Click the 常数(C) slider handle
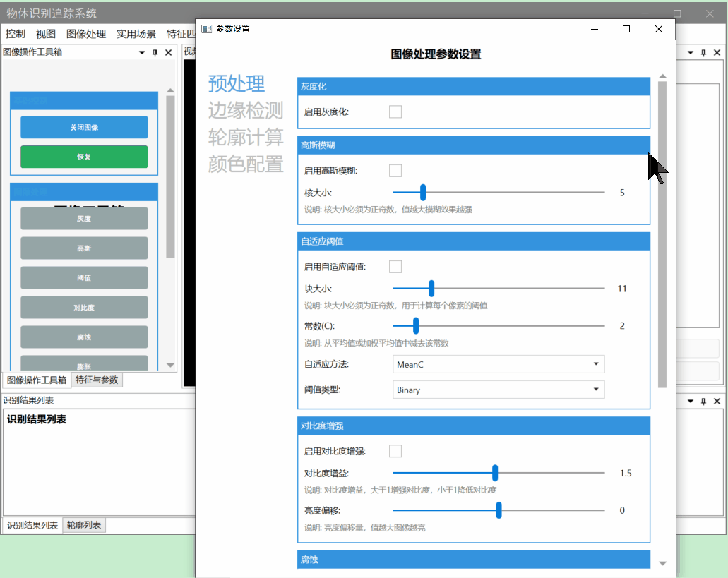The height and width of the screenshot is (578, 728). coord(416,325)
